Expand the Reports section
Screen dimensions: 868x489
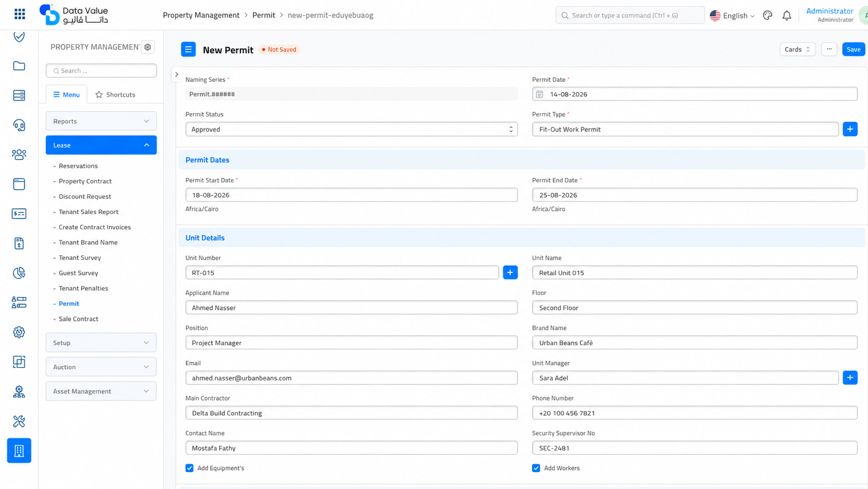pyautogui.click(x=101, y=121)
